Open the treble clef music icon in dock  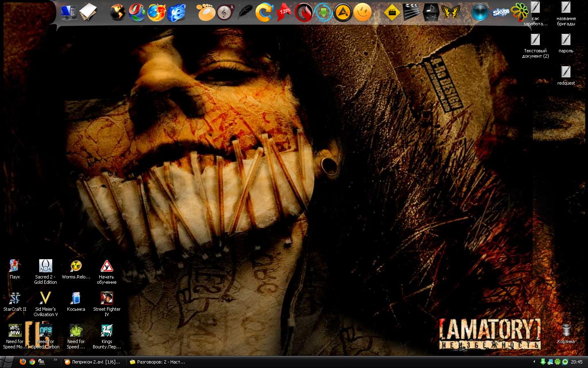225,12
